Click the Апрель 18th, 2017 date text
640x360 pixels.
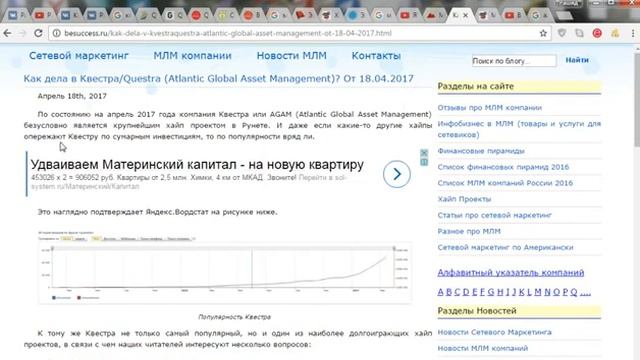click(x=72, y=96)
